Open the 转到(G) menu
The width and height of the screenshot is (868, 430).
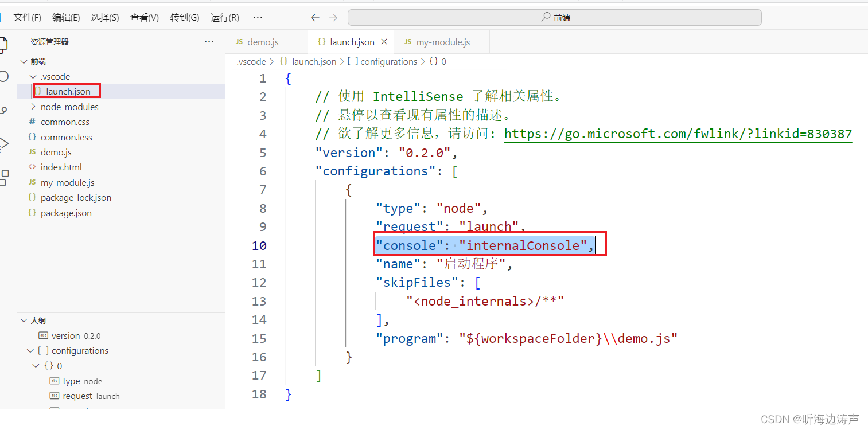(185, 18)
